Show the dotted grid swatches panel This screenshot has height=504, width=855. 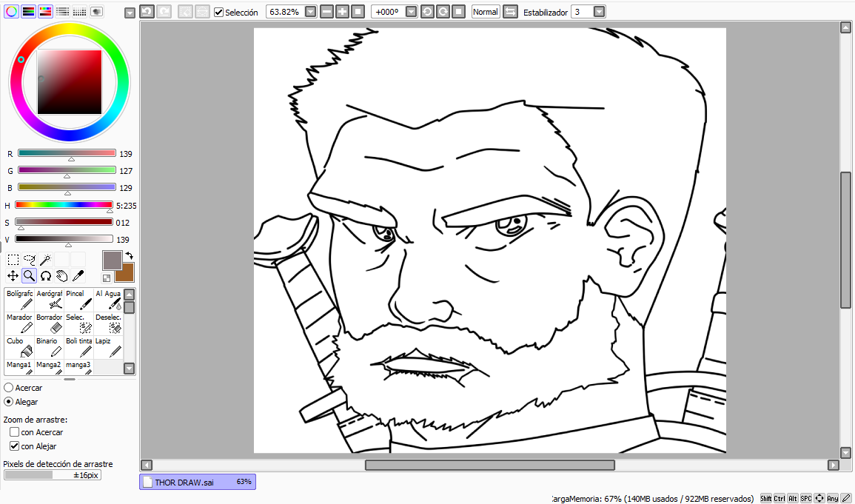pyautogui.click(x=80, y=11)
